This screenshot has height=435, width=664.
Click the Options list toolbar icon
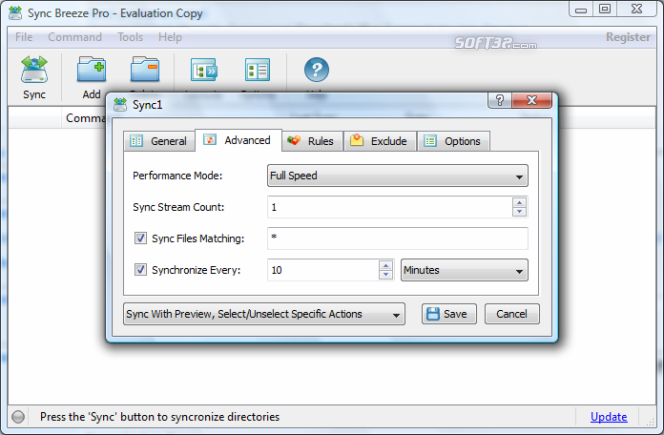(x=257, y=70)
